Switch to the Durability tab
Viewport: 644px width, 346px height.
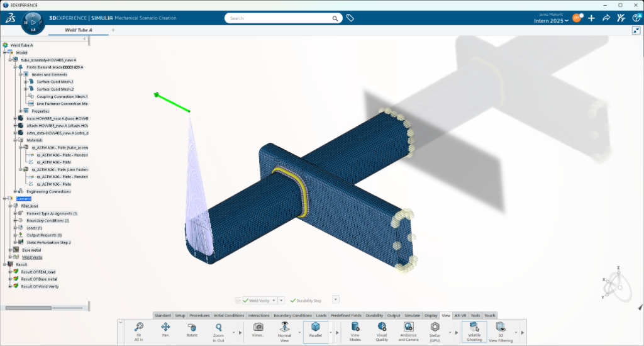click(x=374, y=316)
